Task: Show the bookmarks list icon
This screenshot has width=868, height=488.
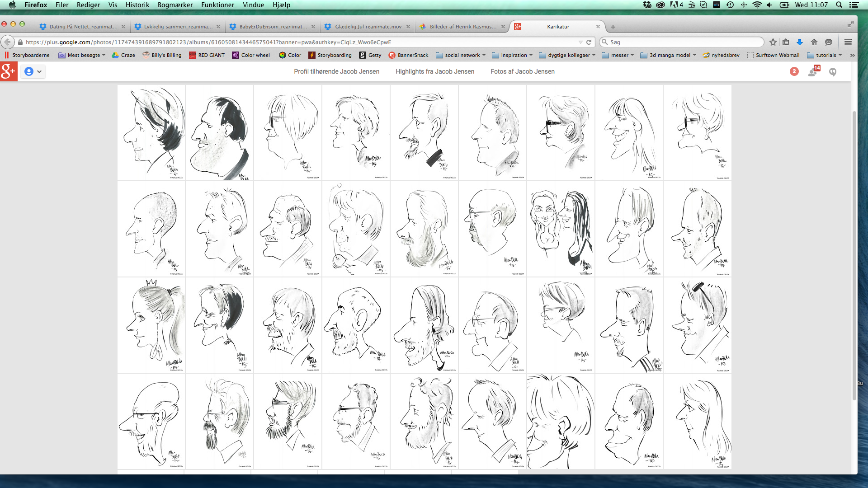Action: [x=786, y=42]
